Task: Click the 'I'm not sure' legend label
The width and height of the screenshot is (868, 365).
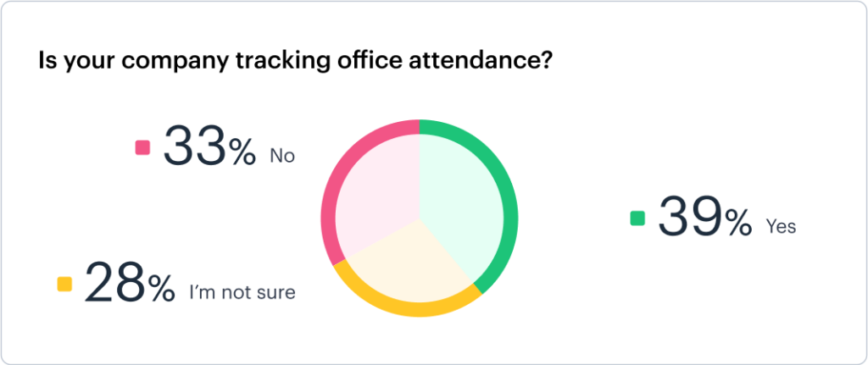Action: coord(242,293)
